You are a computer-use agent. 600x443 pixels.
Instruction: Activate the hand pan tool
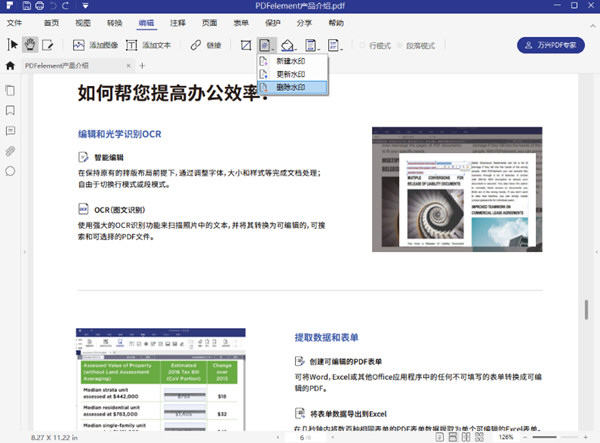click(x=30, y=45)
